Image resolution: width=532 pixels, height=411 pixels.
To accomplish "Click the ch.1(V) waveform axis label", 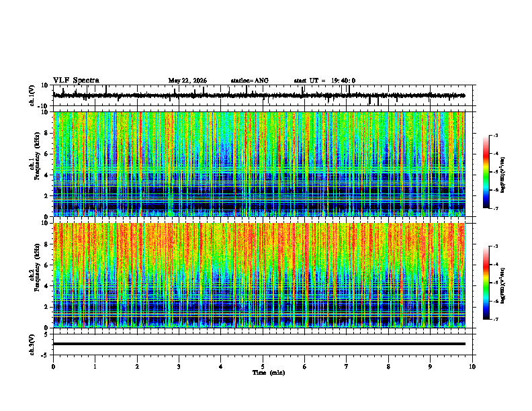I will pyautogui.click(x=32, y=95).
